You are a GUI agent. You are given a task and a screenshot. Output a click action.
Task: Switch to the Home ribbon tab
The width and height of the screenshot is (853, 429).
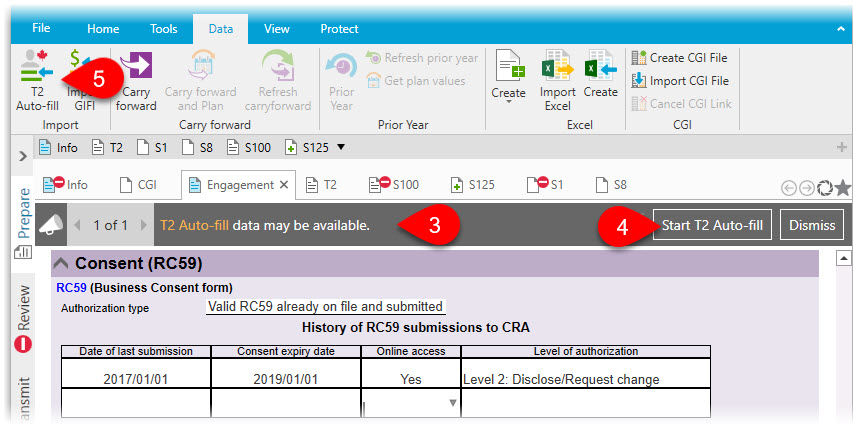click(103, 29)
